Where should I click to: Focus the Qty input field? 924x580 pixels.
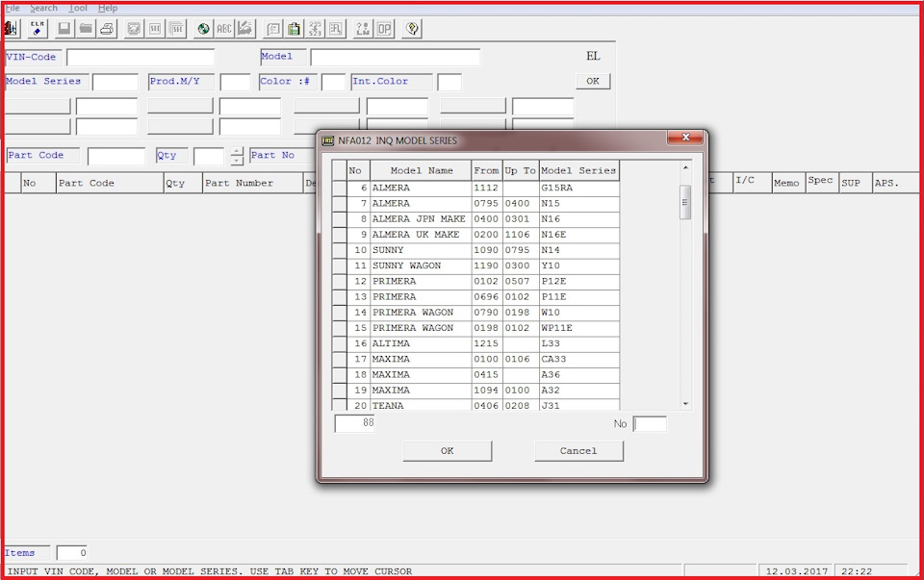tap(209, 156)
